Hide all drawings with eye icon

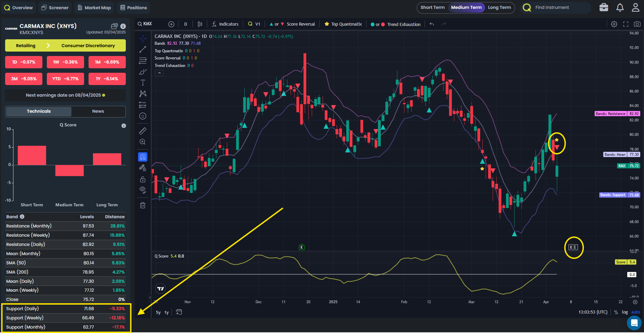(143, 190)
